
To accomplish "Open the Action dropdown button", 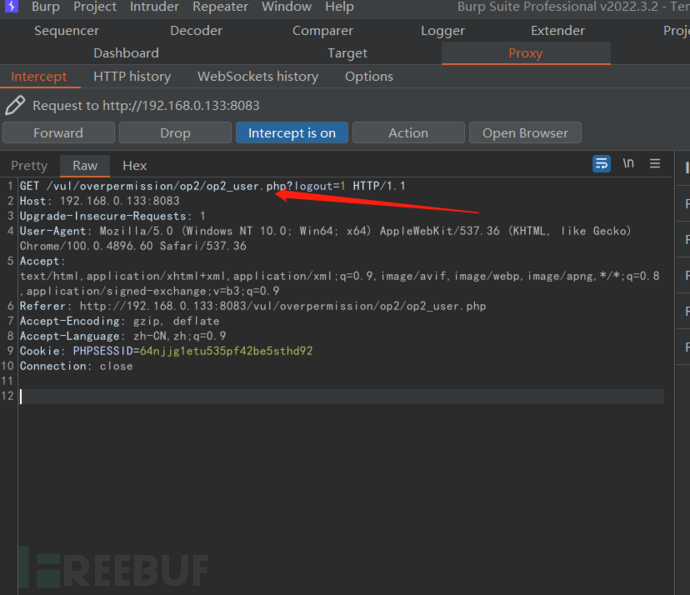I will (408, 133).
